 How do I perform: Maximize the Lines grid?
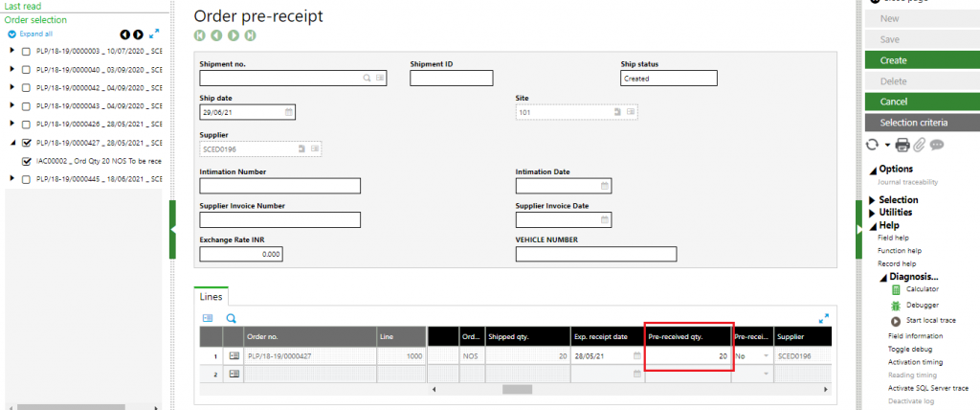pyautogui.click(x=824, y=318)
